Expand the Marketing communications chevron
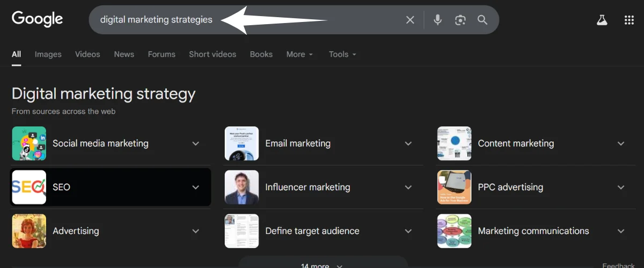 pyautogui.click(x=621, y=232)
